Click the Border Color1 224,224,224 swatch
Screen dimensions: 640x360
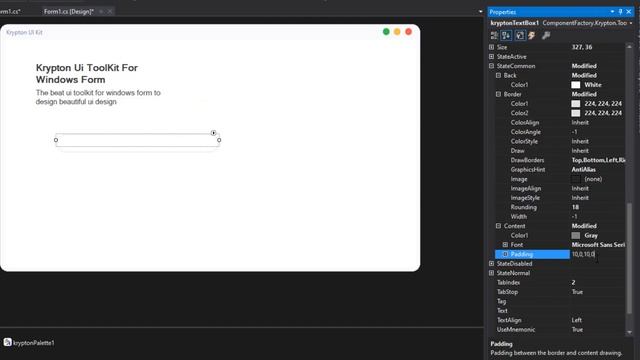click(576, 104)
